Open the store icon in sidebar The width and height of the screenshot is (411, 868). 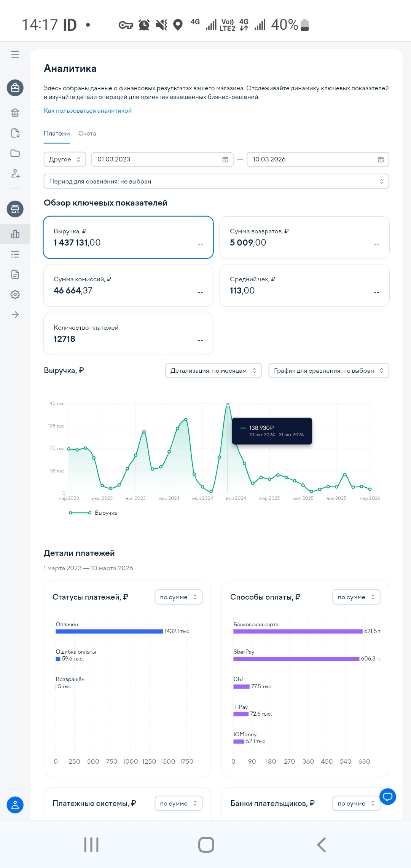click(15, 209)
